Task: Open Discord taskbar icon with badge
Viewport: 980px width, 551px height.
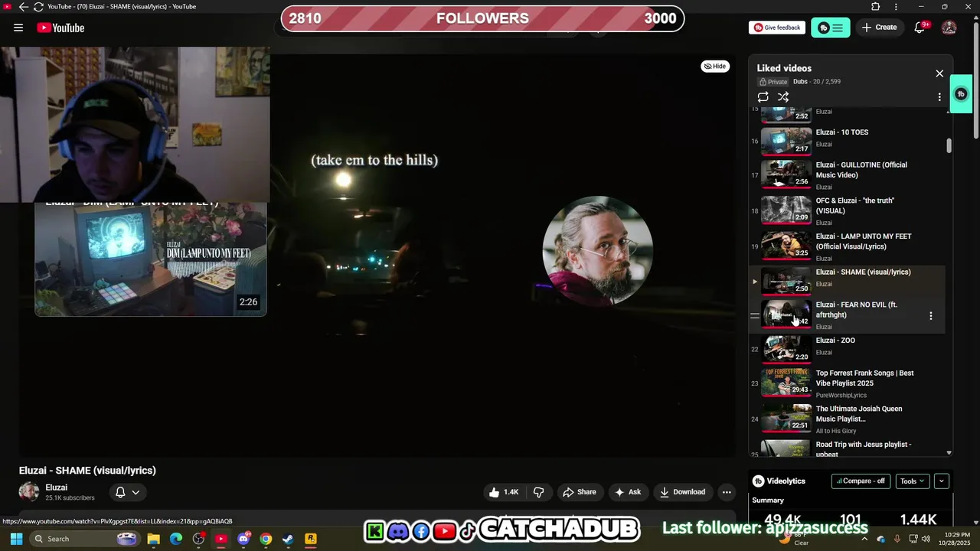Action: 243,539
